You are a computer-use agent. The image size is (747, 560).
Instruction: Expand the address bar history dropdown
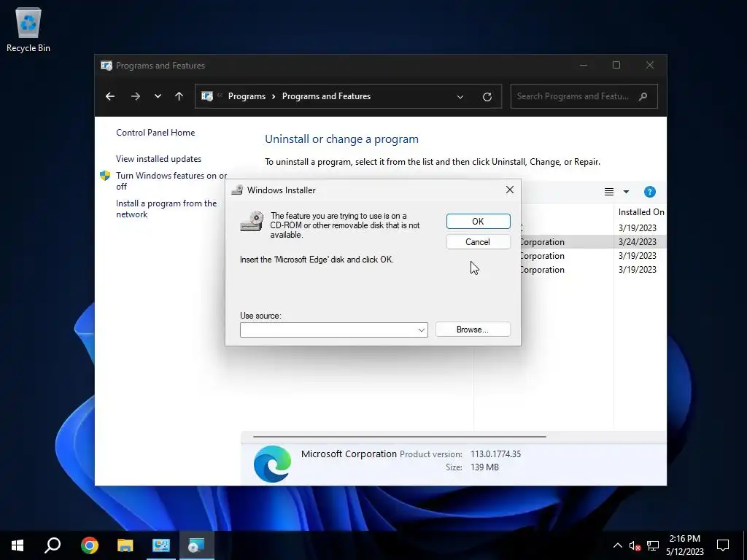460,97
